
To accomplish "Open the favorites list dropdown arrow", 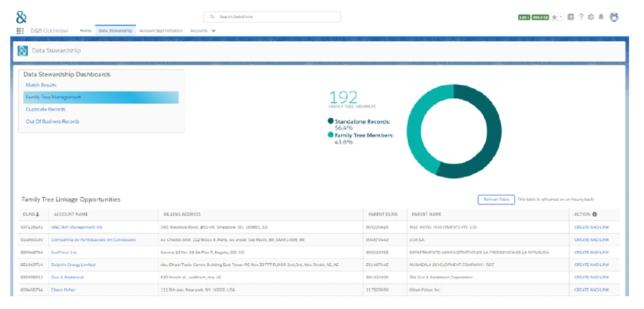I will coord(561,17).
